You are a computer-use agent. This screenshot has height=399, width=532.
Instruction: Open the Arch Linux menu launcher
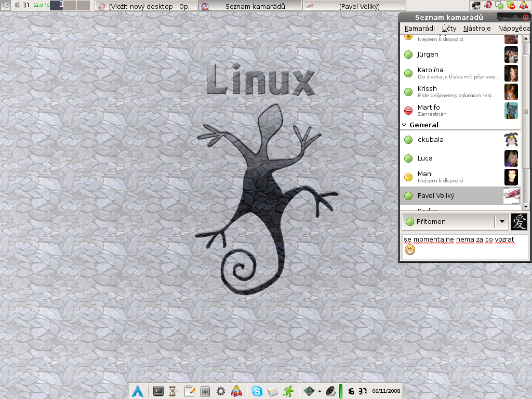tap(138, 392)
